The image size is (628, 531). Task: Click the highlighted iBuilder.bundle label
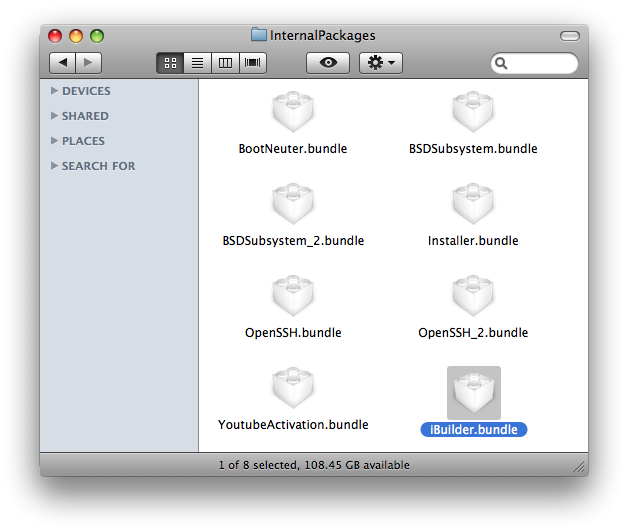(474, 430)
